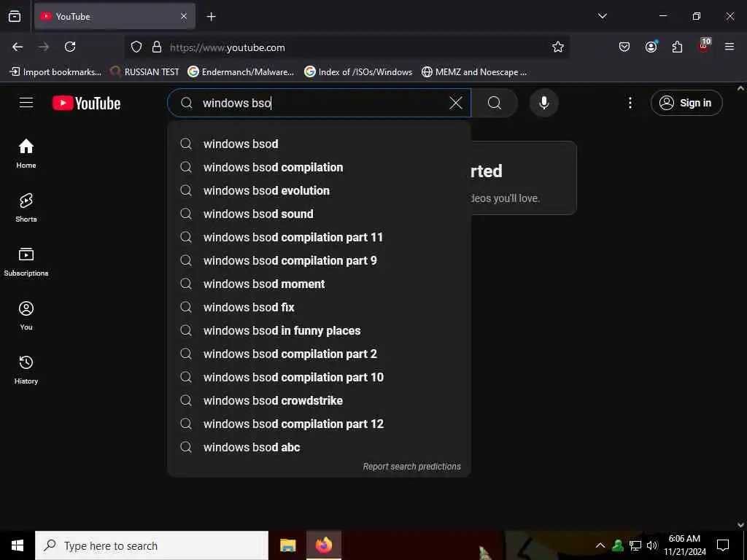Screen dimensions: 747x560
Task: Open Import bookmarks item on toolbar
Action: (x=55, y=72)
